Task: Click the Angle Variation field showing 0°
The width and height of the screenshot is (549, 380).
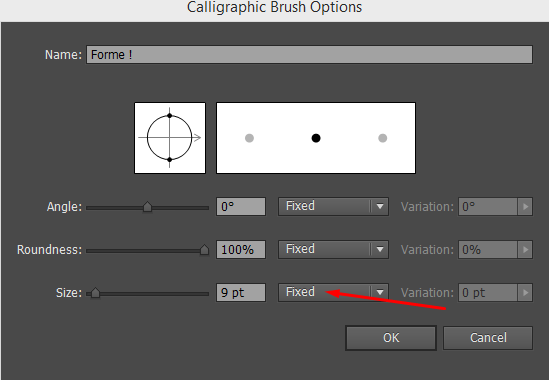Action: (488, 207)
